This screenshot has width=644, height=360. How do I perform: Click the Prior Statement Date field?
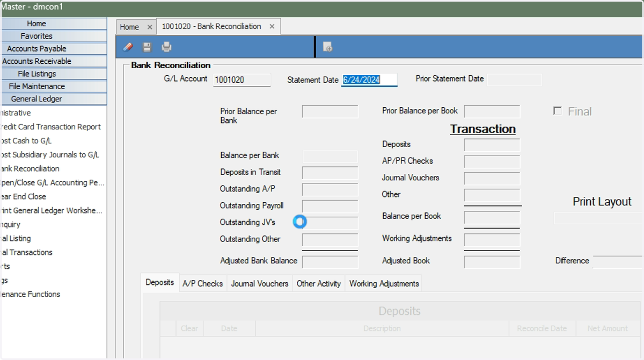[514, 79]
